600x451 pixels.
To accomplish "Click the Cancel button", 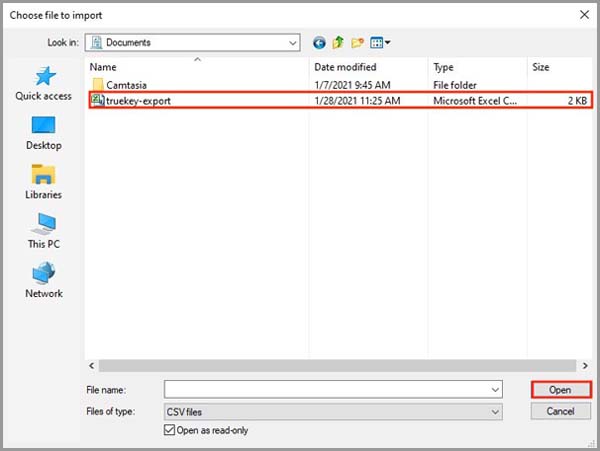I will point(561,411).
